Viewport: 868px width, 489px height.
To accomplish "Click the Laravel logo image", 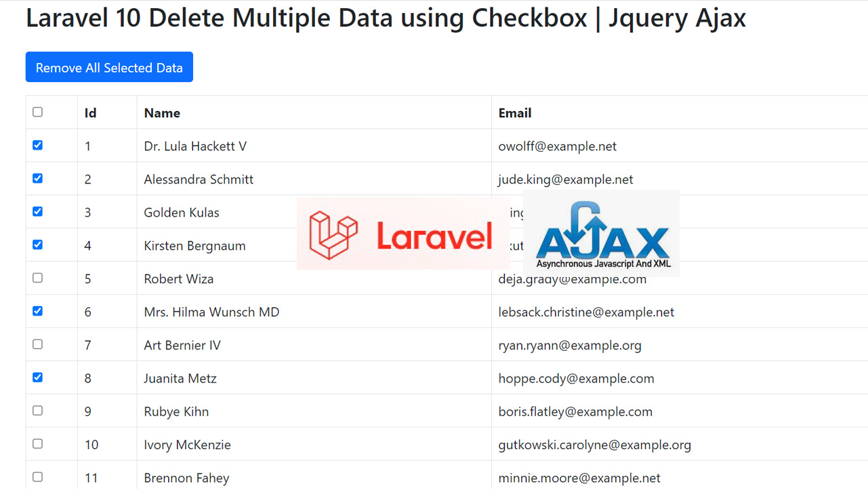I will pos(403,234).
